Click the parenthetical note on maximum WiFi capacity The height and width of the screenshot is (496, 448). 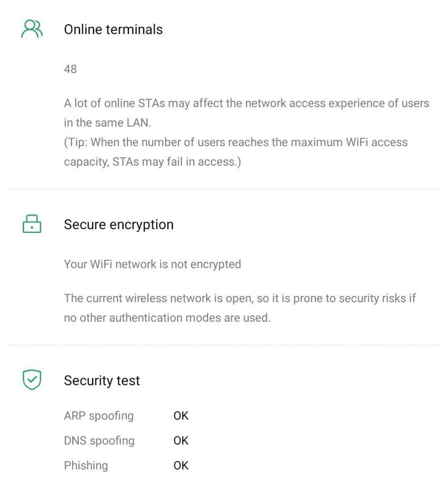pyautogui.click(x=235, y=152)
